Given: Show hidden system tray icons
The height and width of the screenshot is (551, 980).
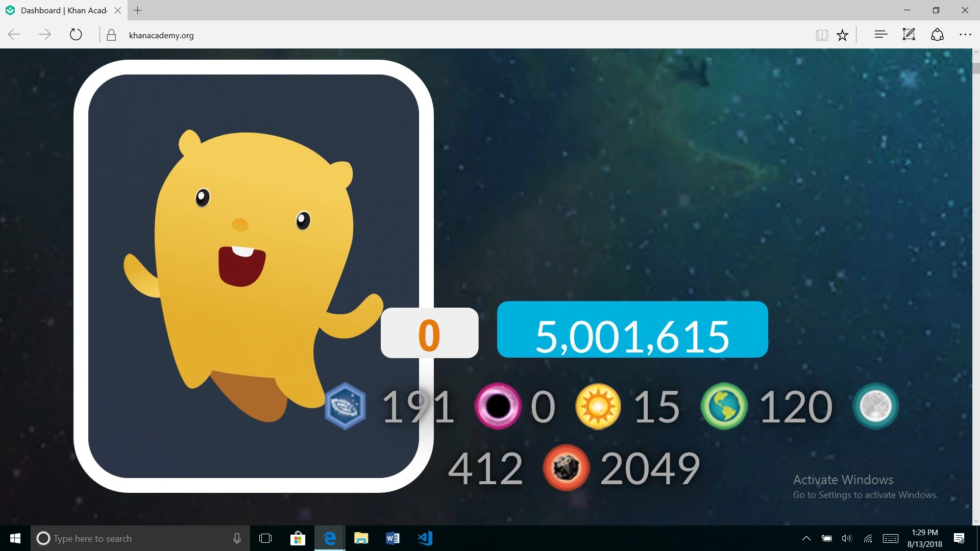Looking at the screenshot, I should (806, 538).
